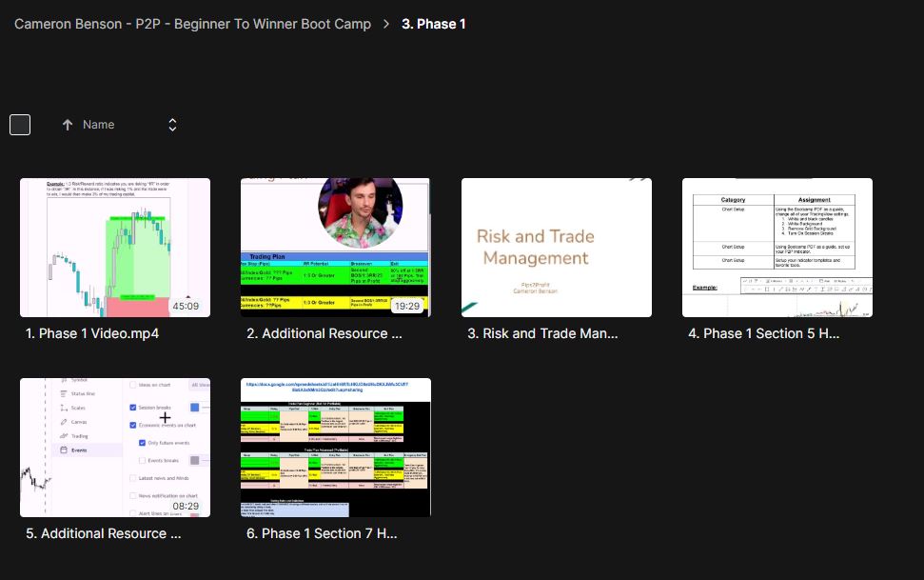Screen dimensions: 924x580
Task: Select the '6. Phase 1 Section 7 H...' filename
Action: click(x=322, y=533)
